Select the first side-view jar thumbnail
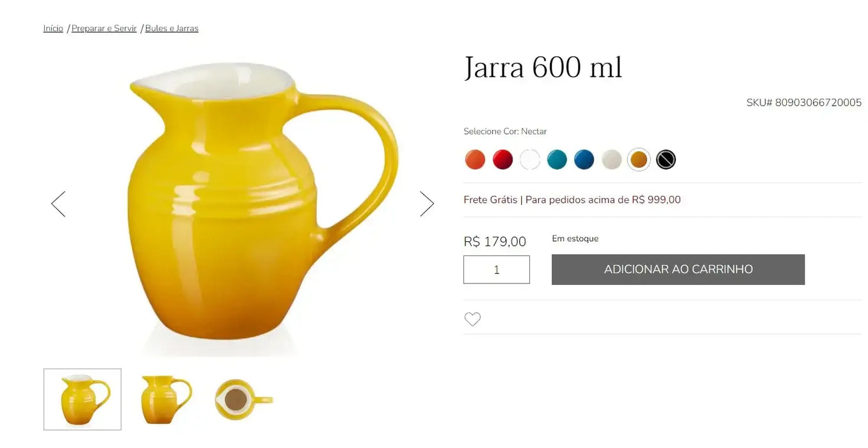868x448 pixels. pyautogui.click(x=83, y=399)
